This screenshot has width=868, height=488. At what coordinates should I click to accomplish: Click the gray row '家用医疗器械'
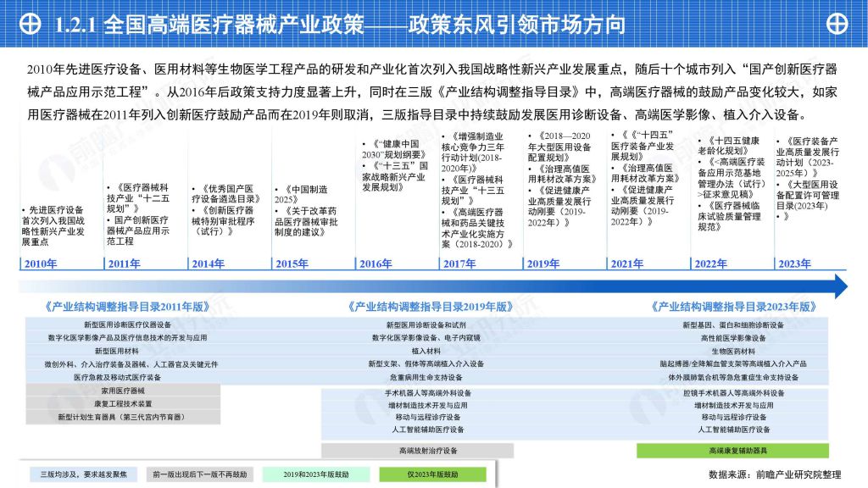click(123, 391)
